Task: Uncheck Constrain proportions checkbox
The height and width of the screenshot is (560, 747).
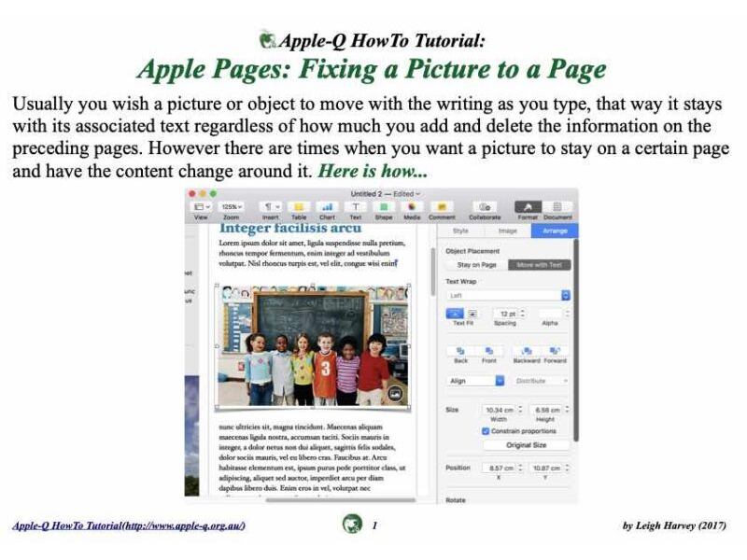Action: tap(486, 431)
